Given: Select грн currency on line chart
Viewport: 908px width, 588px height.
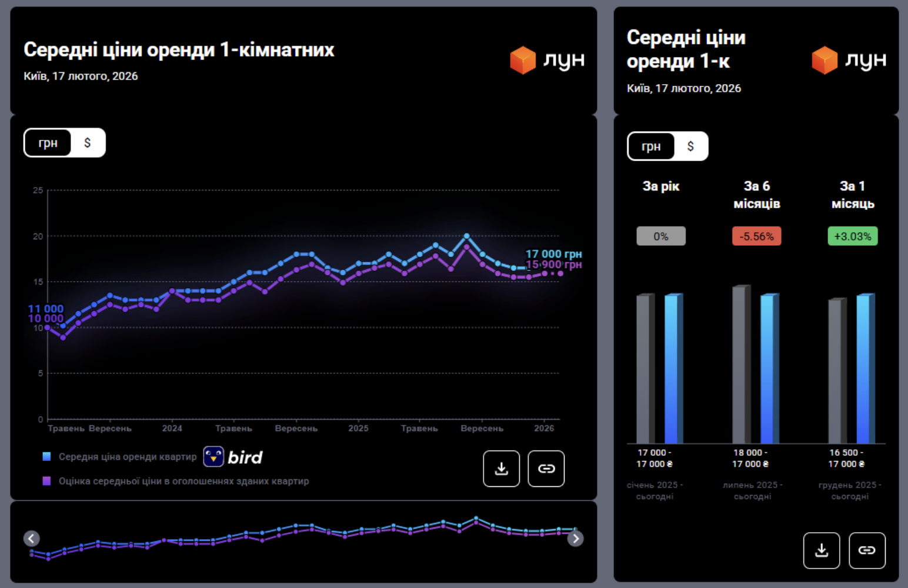Looking at the screenshot, I should (x=48, y=143).
